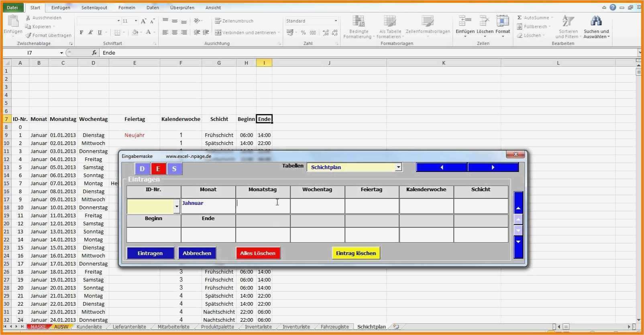644x335 pixels.
Task: Click the Abbrechen button
Action: click(197, 253)
